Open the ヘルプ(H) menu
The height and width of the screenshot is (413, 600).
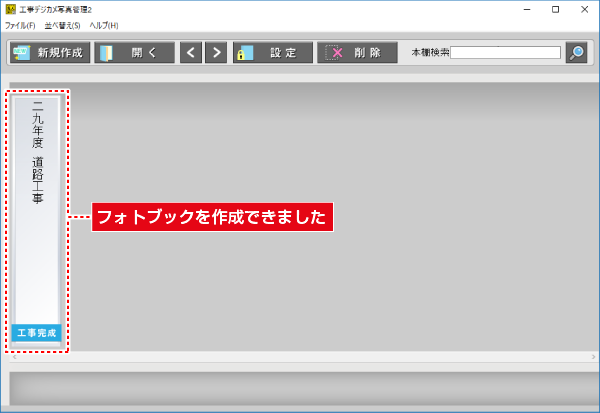click(104, 25)
